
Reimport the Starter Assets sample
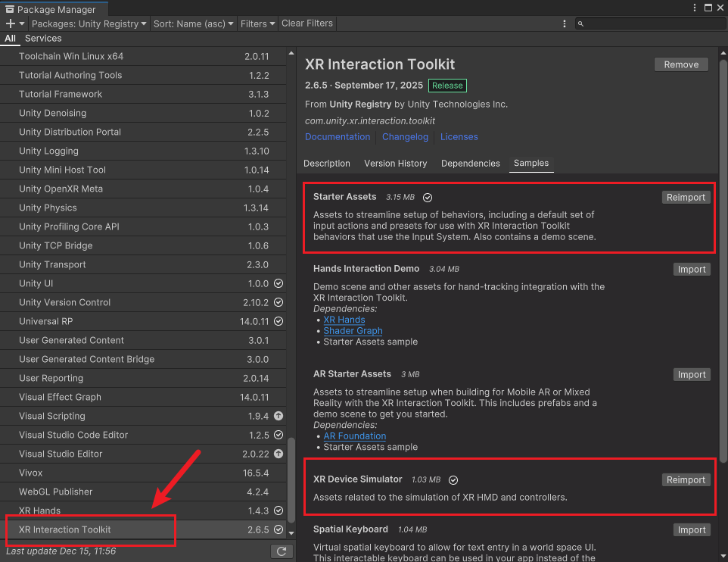[686, 197]
